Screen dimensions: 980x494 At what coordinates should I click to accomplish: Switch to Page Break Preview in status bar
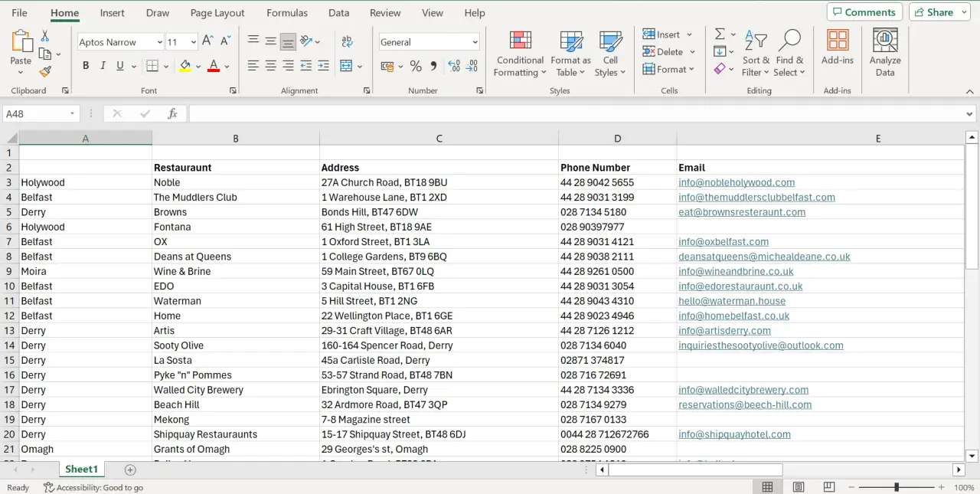tap(829, 487)
